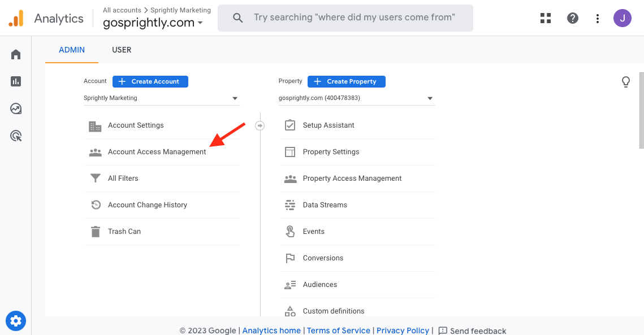
Task: Click the Setup Assistant checkbox icon
Action: (290, 125)
